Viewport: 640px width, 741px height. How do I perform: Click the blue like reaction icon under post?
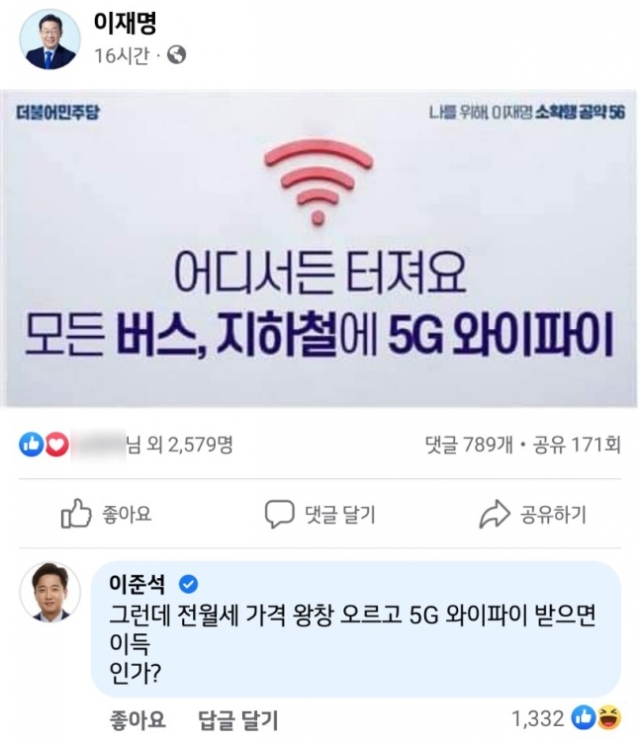click(x=31, y=444)
